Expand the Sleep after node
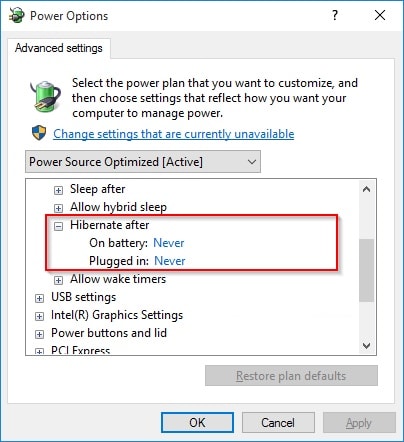Image resolution: width=404 pixels, height=442 pixels. (x=58, y=190)
